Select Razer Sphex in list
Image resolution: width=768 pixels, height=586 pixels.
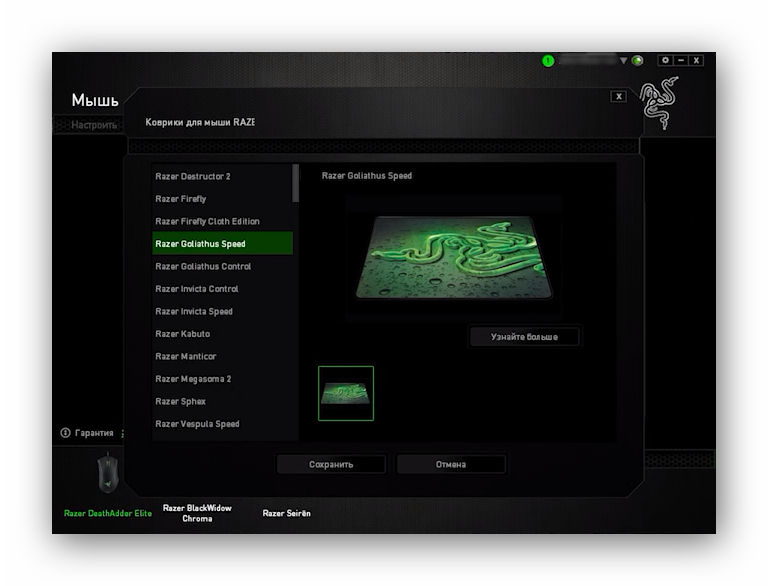[222, 402]
